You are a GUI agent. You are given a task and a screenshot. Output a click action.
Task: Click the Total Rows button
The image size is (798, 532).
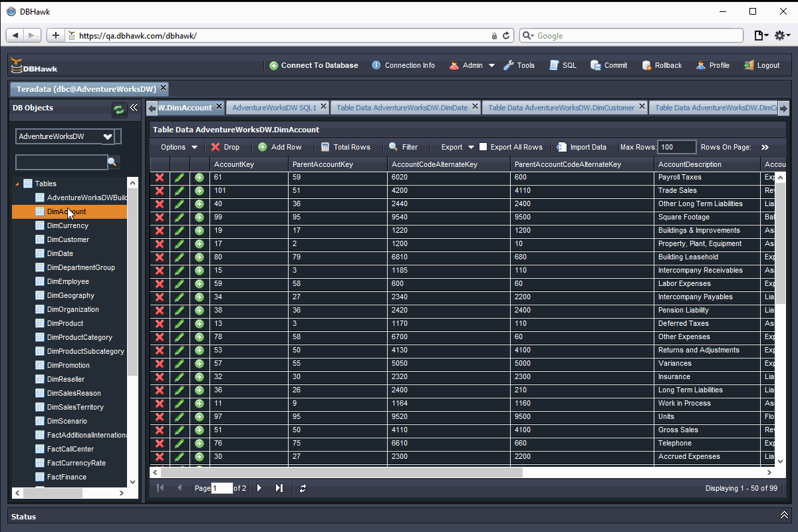coord(345,147)
